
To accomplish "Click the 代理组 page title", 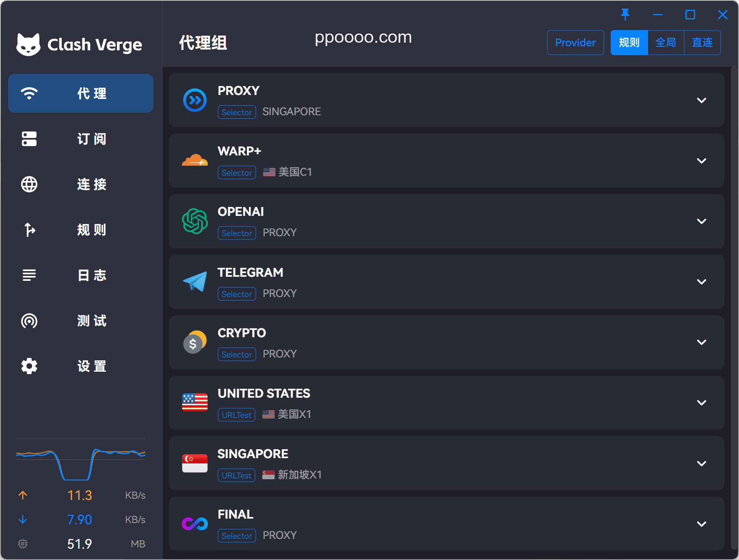I will 203,43.
